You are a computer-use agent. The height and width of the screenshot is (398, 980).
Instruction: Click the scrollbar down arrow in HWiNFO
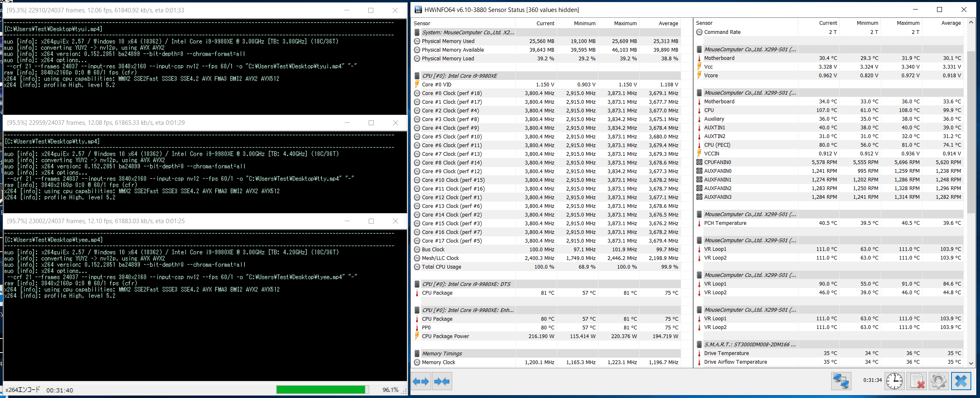click(971, 363)
